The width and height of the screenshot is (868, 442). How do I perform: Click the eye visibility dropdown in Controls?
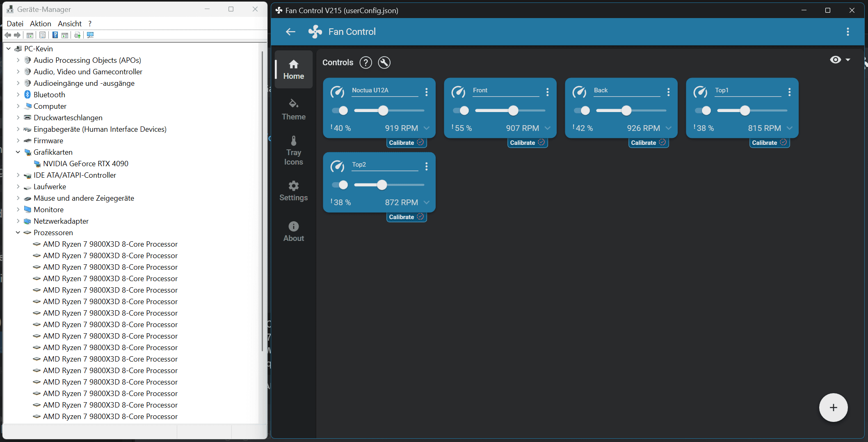point(840,60)
